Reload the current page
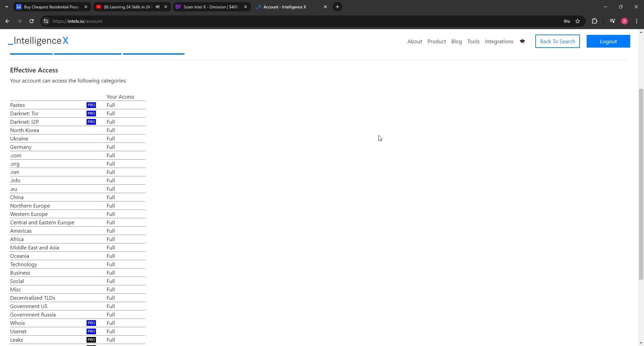Image resolution: width=644 pixels, height=346 pixels. pyautogui.click(x=32, y=21)
